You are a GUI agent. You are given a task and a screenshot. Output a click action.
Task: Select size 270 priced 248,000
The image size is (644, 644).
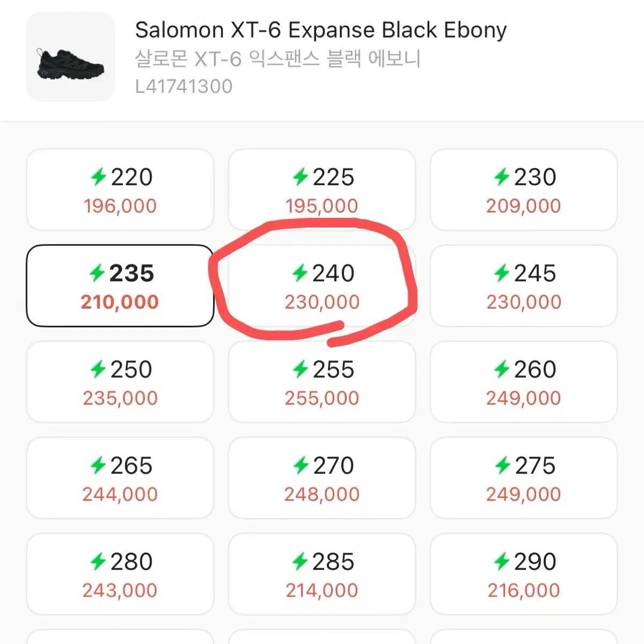321,477
